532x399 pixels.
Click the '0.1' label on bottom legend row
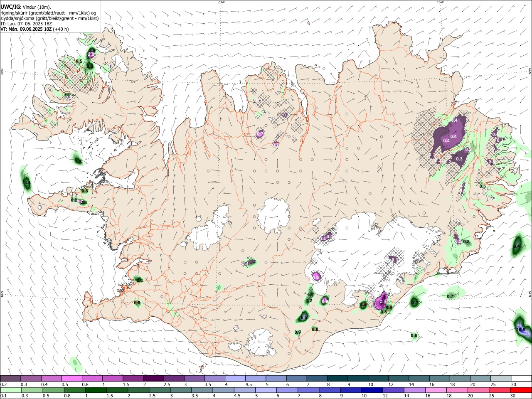(x=3, y=396)
